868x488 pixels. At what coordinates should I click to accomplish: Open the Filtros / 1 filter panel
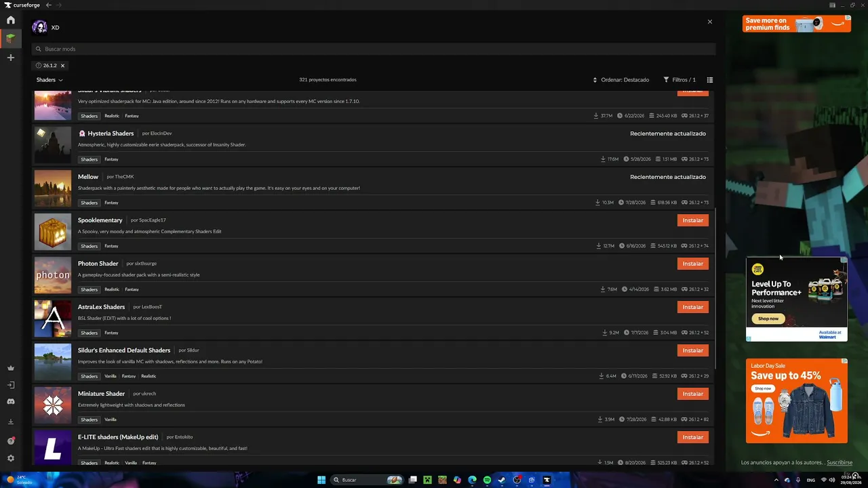pos(679,80)
